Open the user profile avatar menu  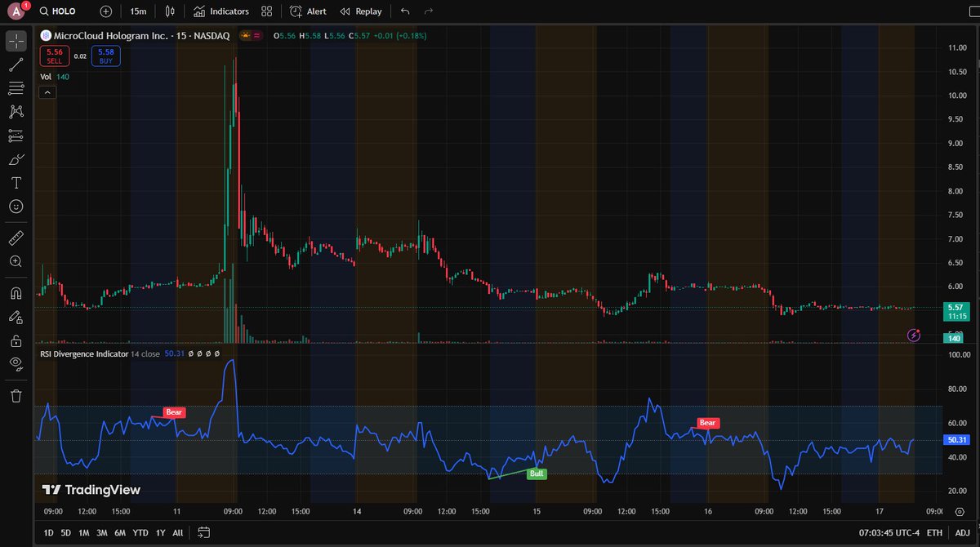coord(16,11)
